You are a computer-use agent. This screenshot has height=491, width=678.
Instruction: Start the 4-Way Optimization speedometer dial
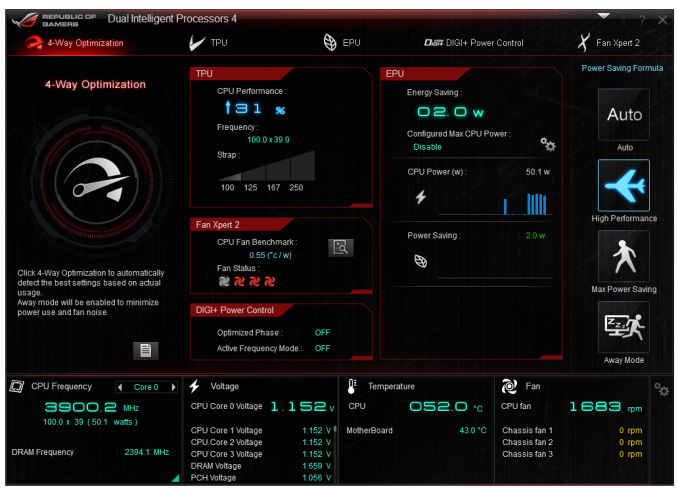pos(98,183)
